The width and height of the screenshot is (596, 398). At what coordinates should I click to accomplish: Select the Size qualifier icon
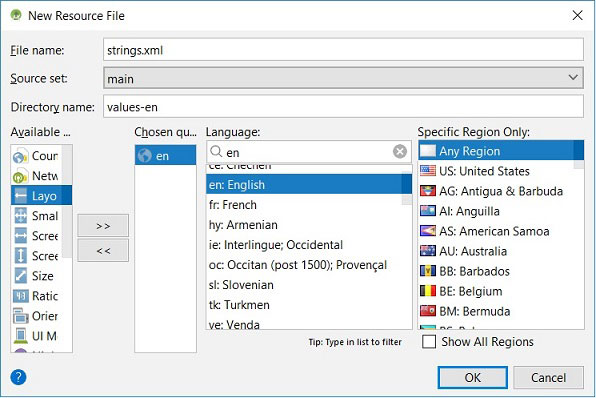point(20,276)
